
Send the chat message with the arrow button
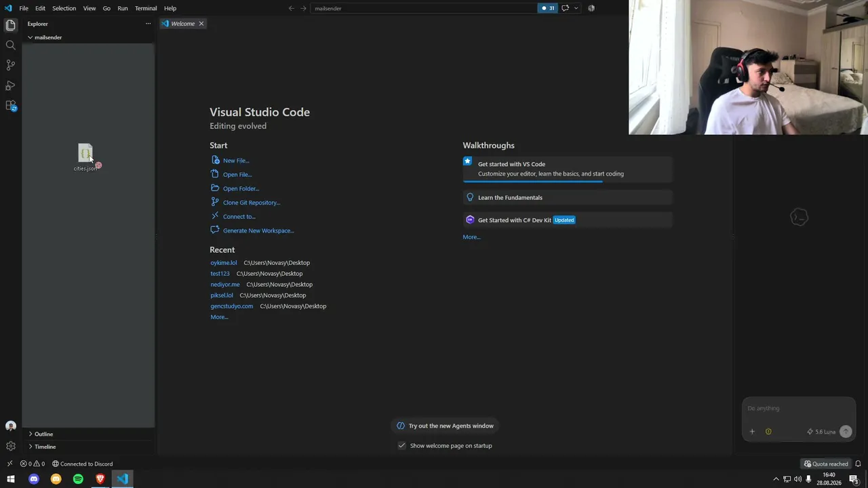tap(846, 432)
